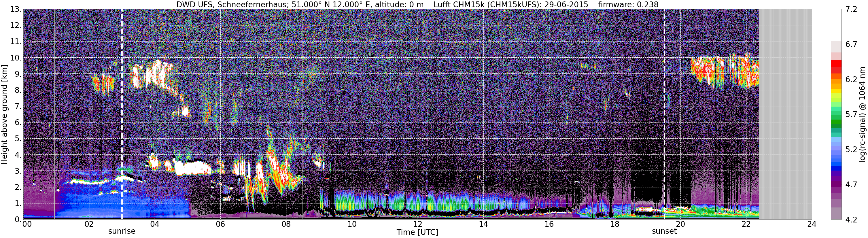The width and height of the screenshot is (868, 238).
Task: Click the high cirrus cloud after sunset near 9 km
Action: coord(725,71)
